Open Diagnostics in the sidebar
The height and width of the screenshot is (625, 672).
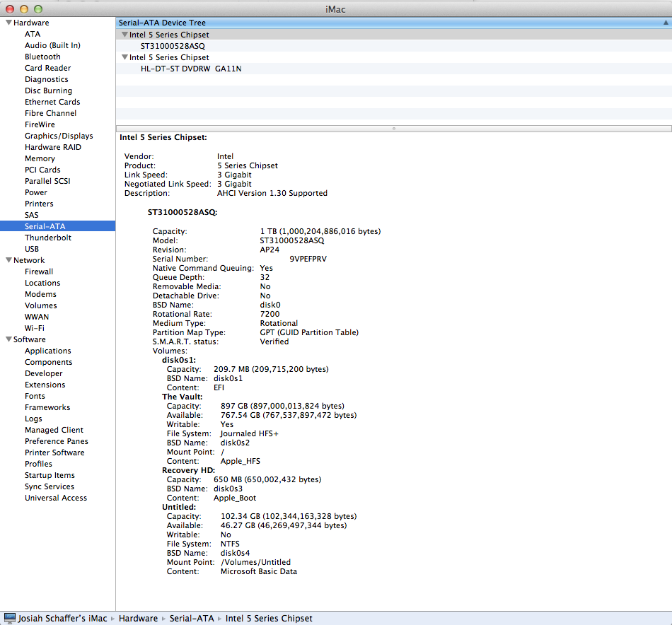(x=46, y=79)
